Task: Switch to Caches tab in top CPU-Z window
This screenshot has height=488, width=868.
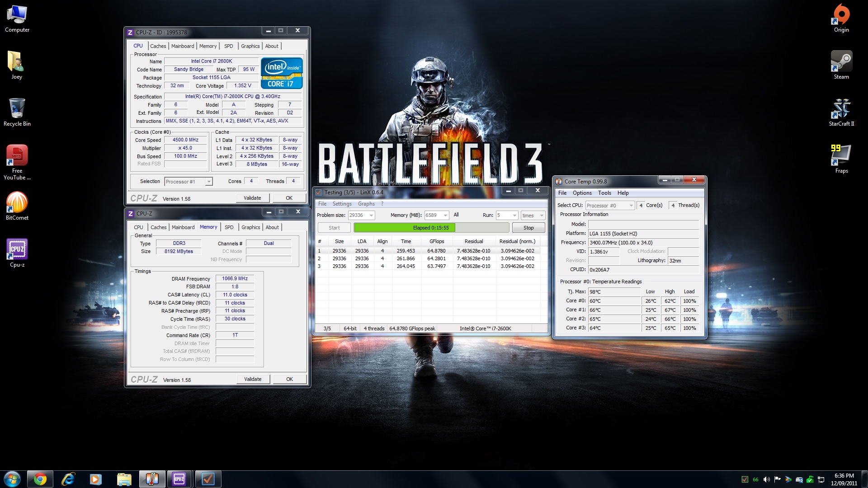Action: pyautogui.click(x=158, y=46)
